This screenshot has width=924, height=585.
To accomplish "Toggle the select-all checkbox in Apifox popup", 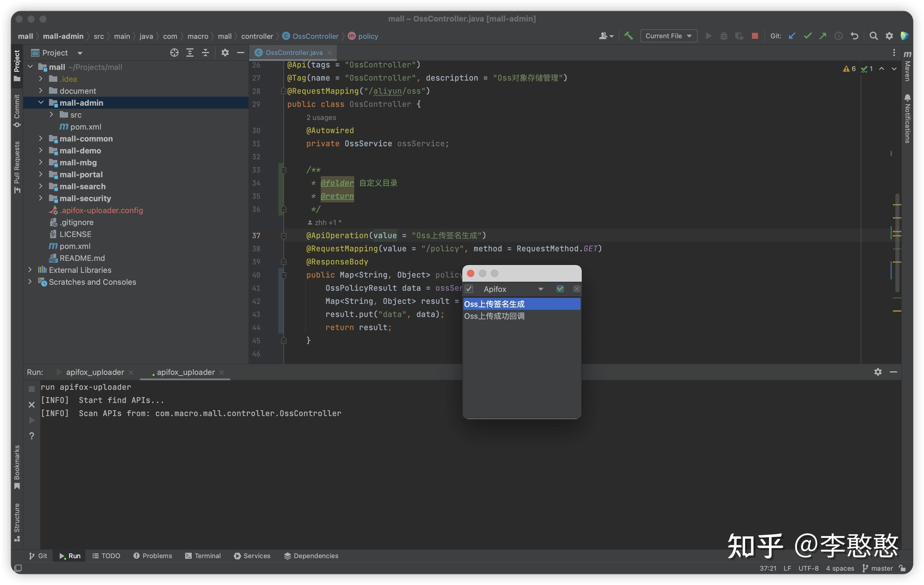I will tap(469, 289).
